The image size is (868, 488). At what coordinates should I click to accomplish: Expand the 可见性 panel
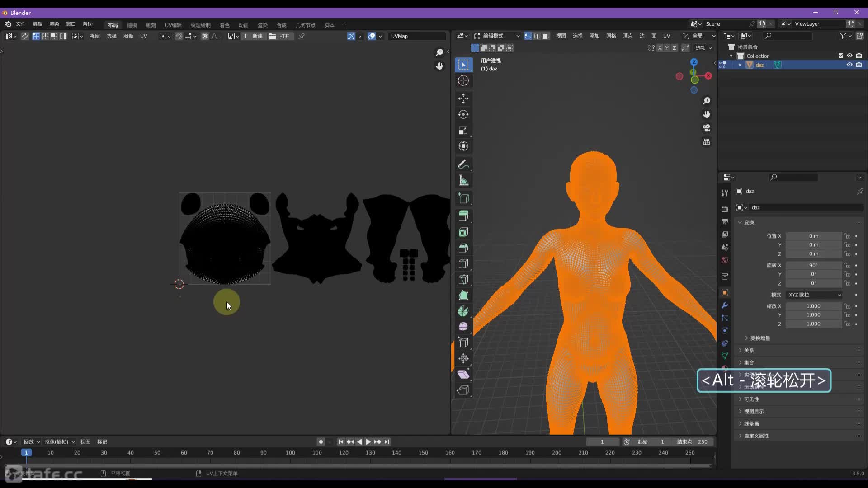[x=751, y=399]
